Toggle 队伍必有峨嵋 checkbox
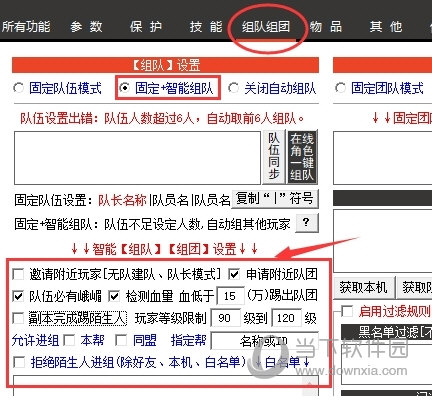432x400 pixels. [x=18, y=296]
